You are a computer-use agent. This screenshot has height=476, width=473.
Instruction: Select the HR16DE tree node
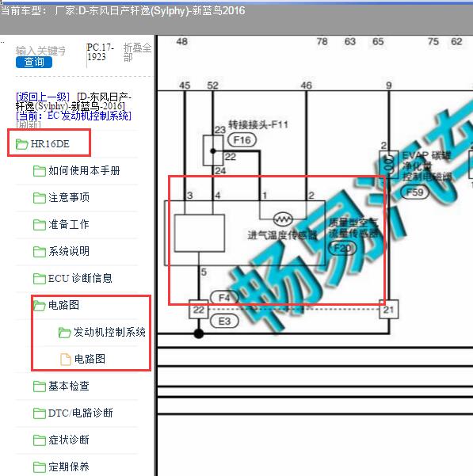[x=50, y=144]
